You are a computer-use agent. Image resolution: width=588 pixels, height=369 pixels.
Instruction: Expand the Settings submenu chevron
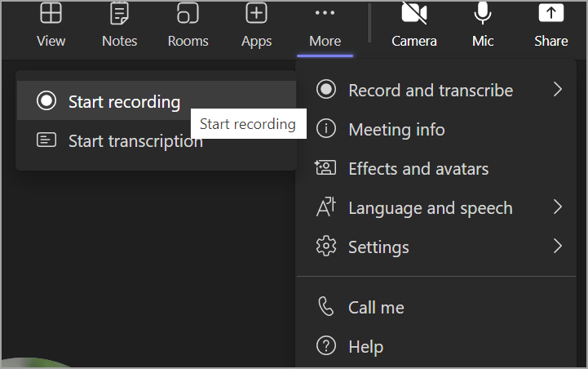(558, 246)
